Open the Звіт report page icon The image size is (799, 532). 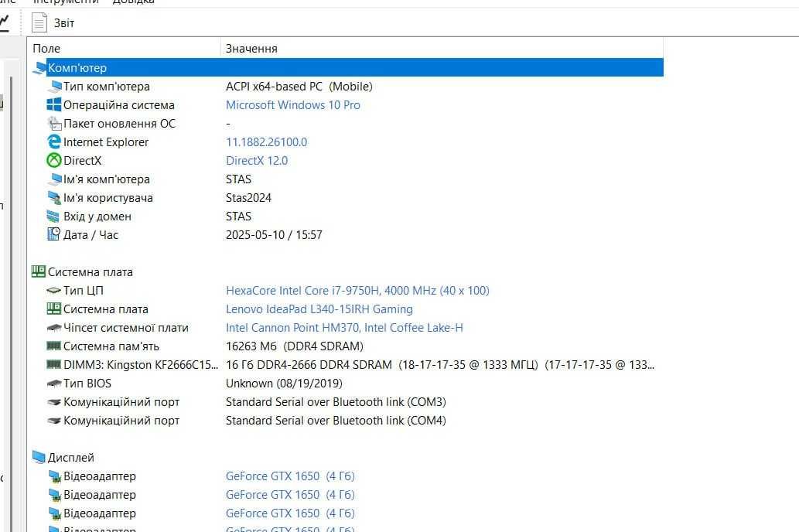[x=39, y=23]
